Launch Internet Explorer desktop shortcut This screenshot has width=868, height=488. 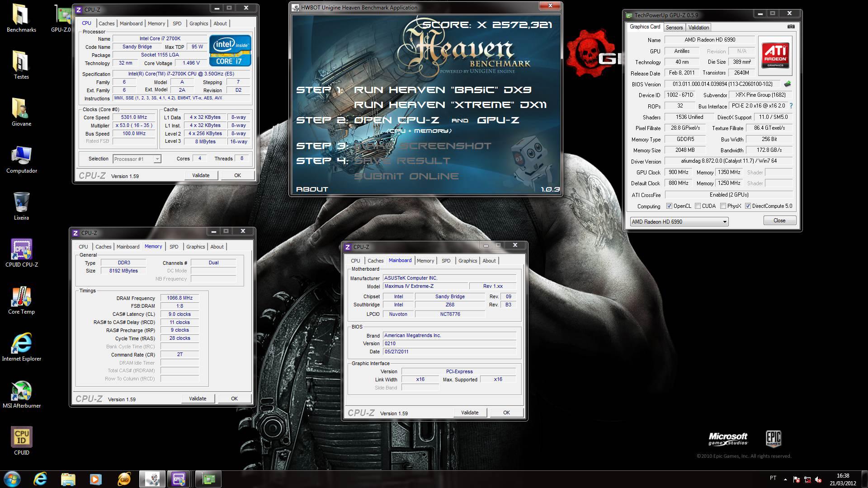pos(21,347)
